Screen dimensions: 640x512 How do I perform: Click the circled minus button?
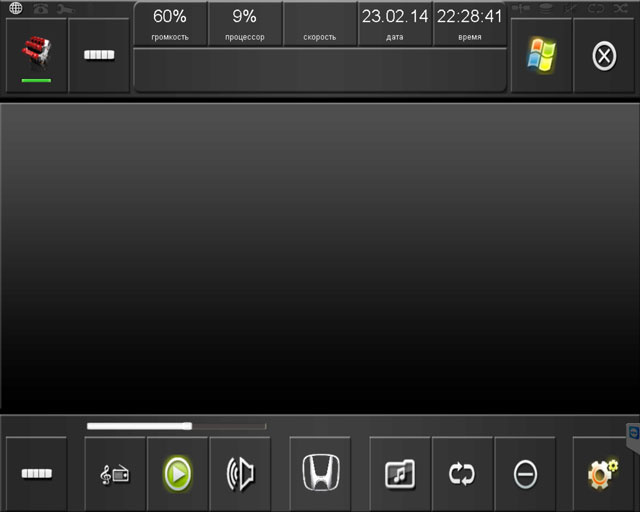(x=525, y=474)
